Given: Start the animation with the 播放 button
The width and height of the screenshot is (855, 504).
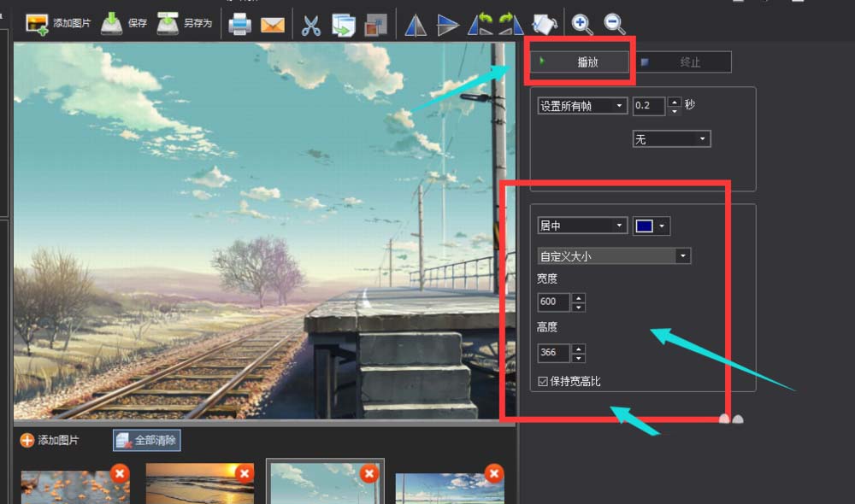Looking at the screenshot, I should point(580,62).
